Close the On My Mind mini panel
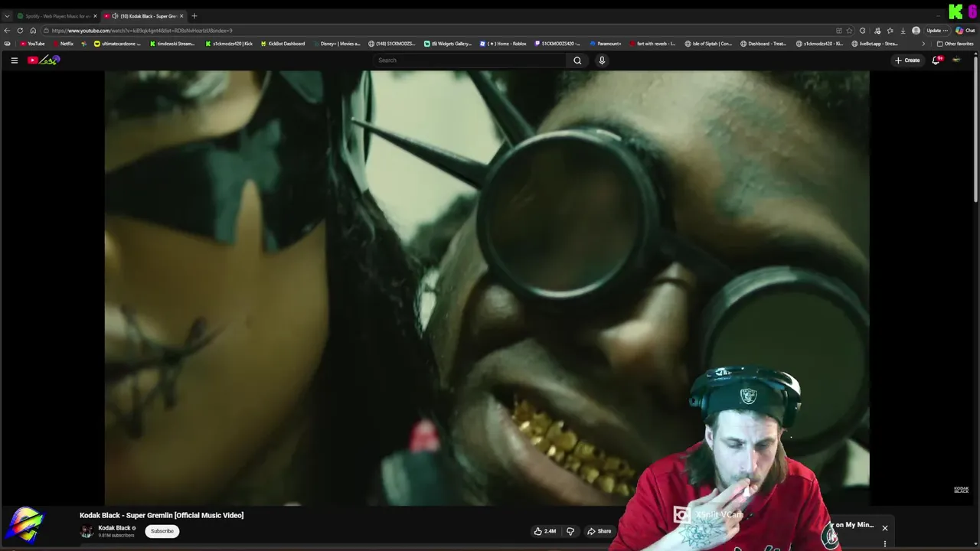The width and height of the screenshot is (980, 551). 884,528
